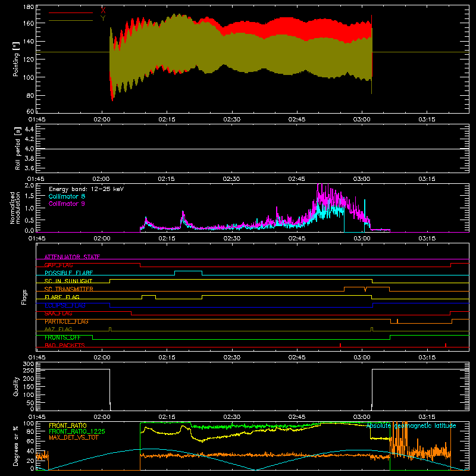Click the 3.8 tick on Roll period axis
Viewport: 476px width, 476px height.
29,158
